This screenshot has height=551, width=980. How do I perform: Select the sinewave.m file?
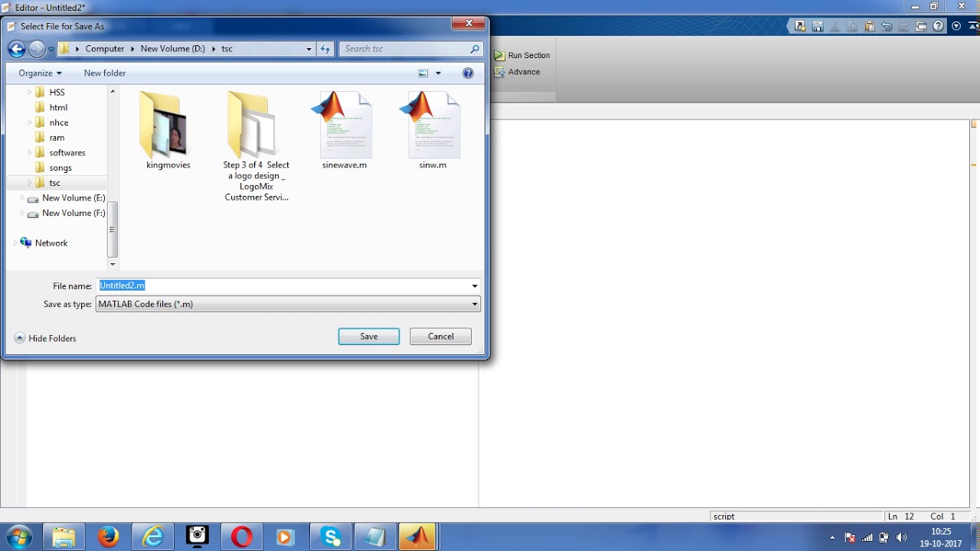(x=344, y=131)
